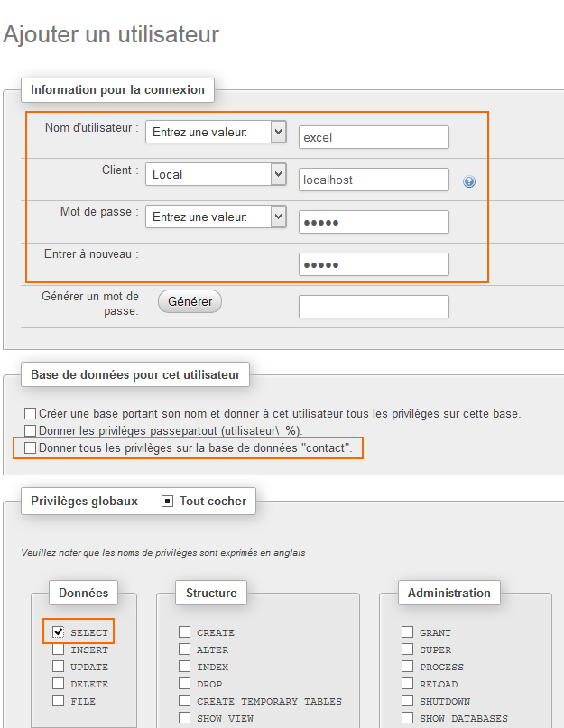Check the GRANT administration privilege
Image resolution: width=564 pixels, height=728 pixels.
[x=407, y=632]
